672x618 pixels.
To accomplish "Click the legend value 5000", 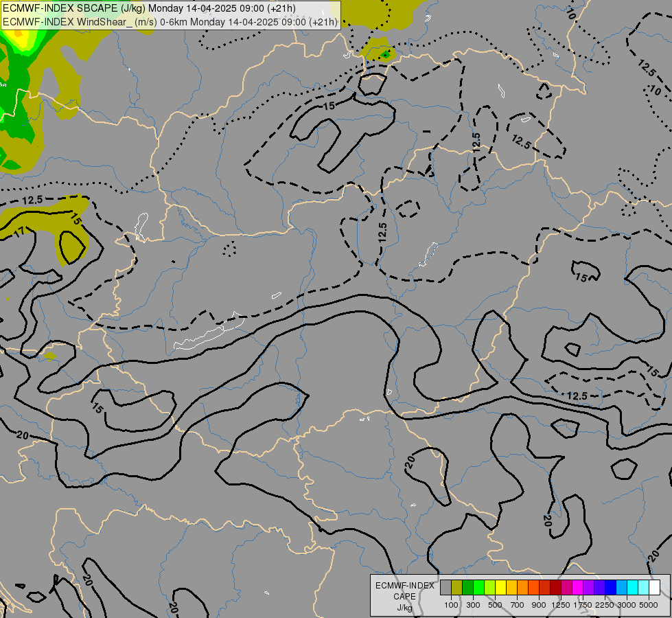I will pos(649,605).
